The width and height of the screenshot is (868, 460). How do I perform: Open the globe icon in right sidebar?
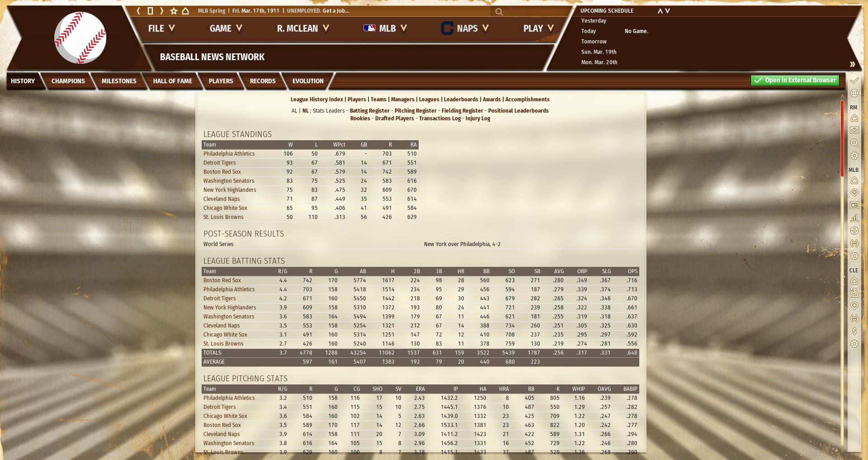click(x=854, y=93)
